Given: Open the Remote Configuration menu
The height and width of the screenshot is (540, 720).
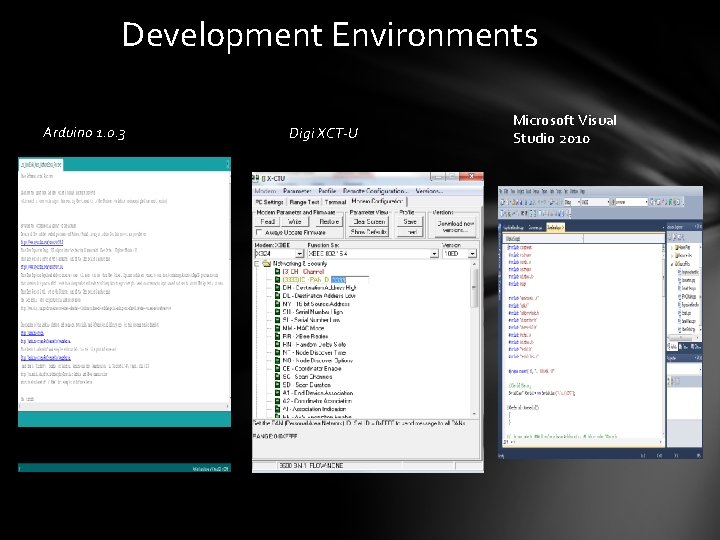Looking at the screenshot, I should (x=375, y=191).
